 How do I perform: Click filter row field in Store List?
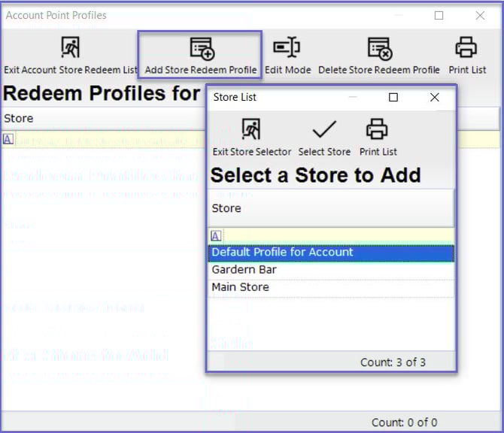coord(339,236)
